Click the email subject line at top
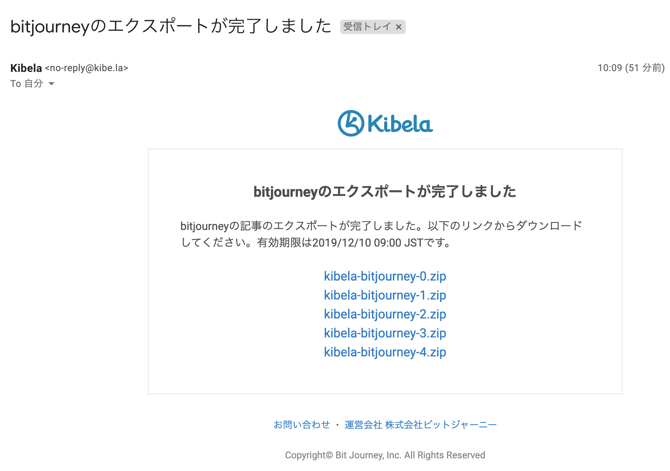 170,27
